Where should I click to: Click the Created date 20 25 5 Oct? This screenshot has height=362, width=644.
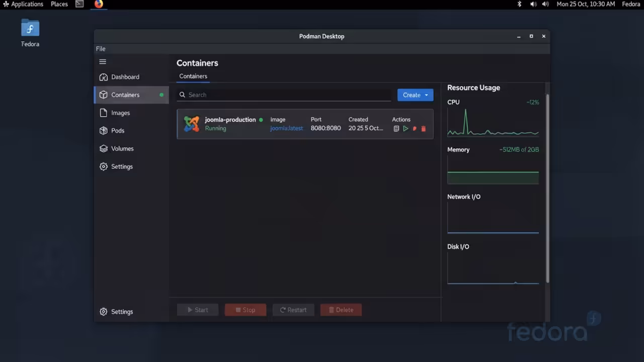366,128
